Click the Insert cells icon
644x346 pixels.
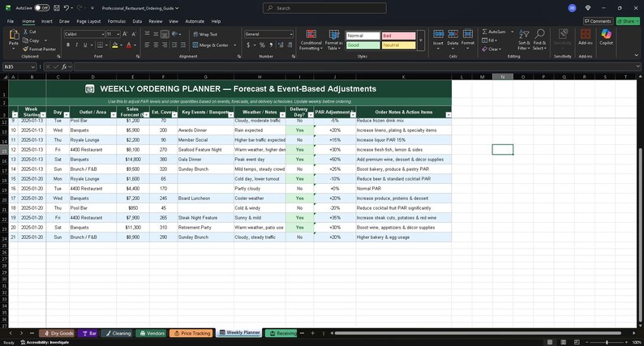438,35
